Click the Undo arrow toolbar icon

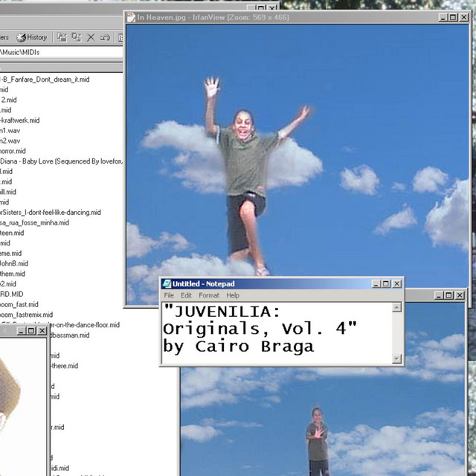(105, 37)
